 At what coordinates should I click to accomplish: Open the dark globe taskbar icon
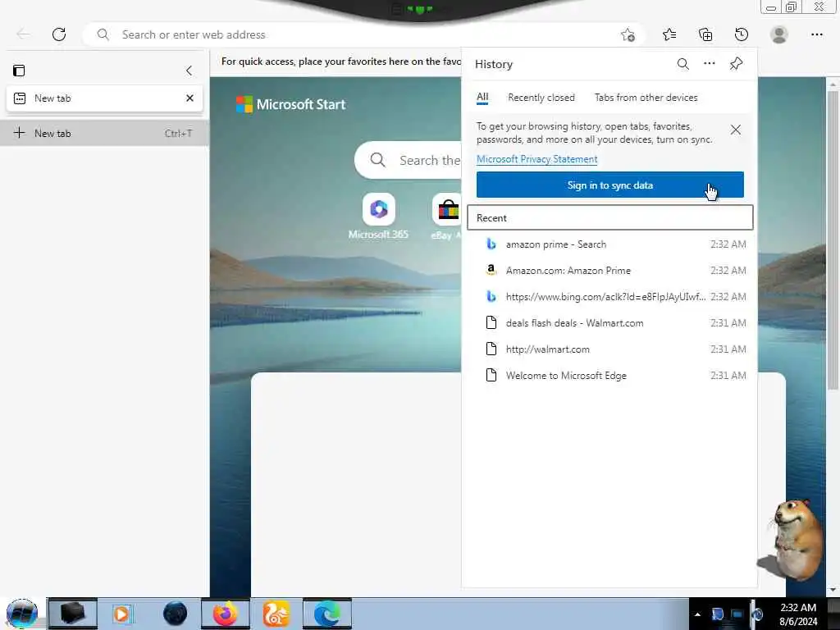point(176,614)
